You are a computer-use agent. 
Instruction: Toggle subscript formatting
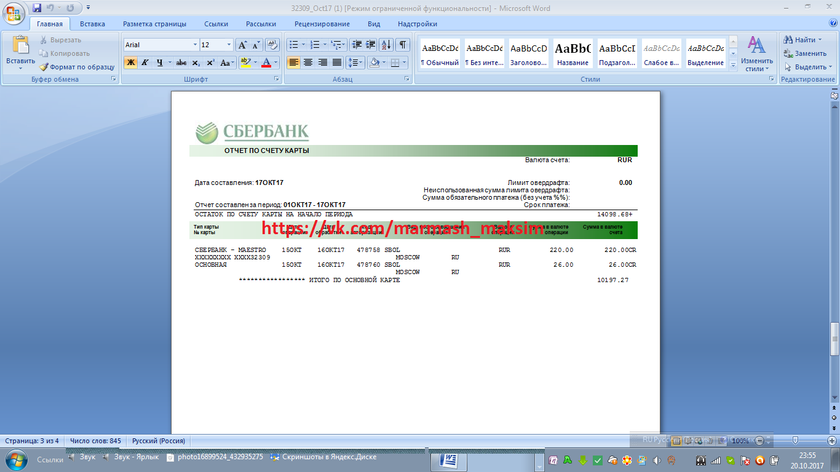click(x=196, y=63)
